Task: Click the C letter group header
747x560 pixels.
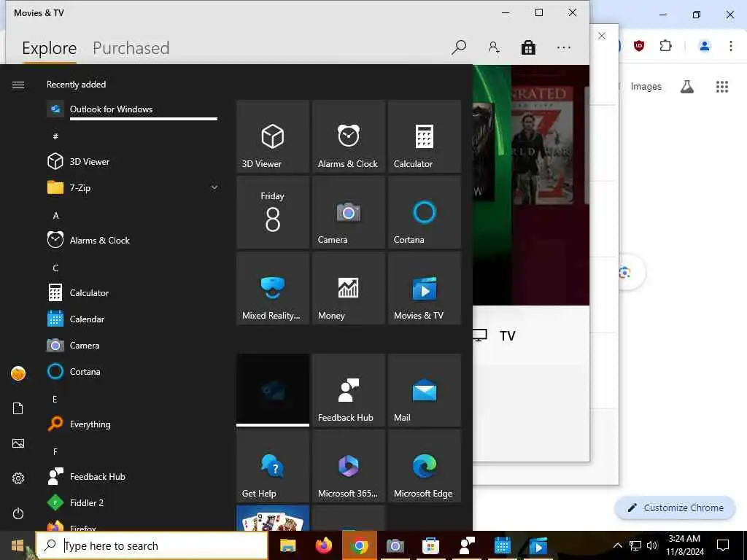Action: 55,268
